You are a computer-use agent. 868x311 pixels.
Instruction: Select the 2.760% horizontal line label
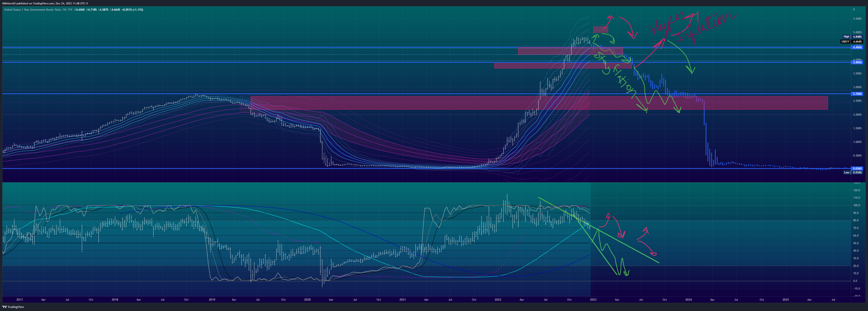coord(857,94)
